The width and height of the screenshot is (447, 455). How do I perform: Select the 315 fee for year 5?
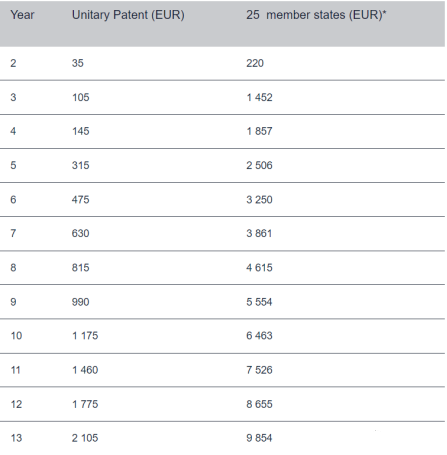tap(81, 165)
